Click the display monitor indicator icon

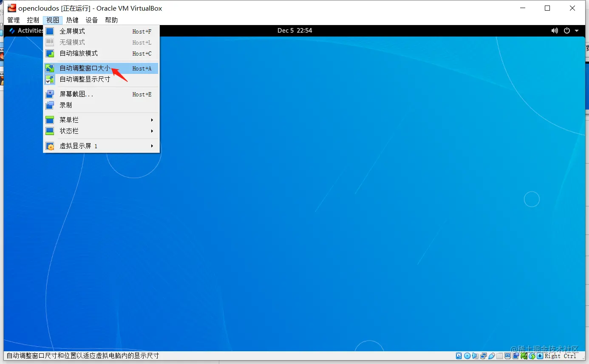(x=507, y=356)
